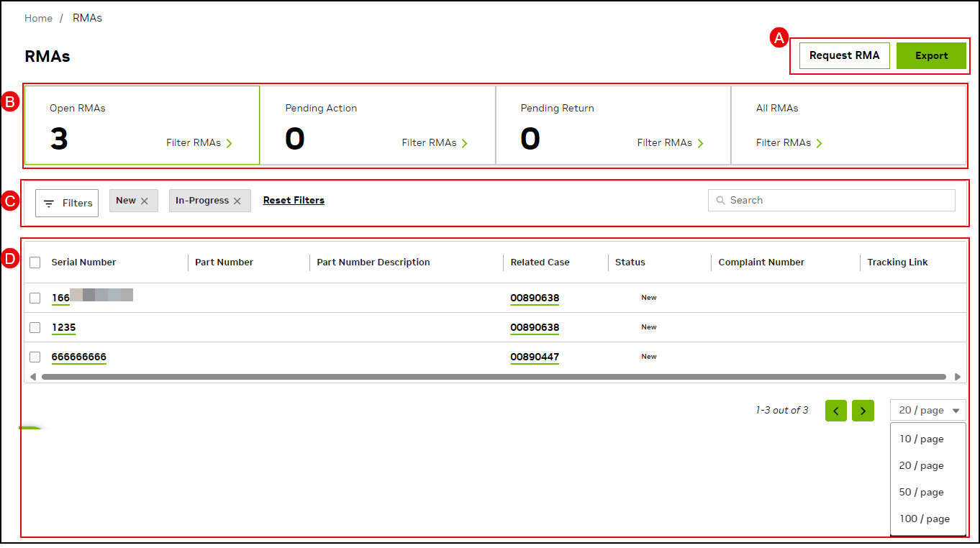
Task: Click Part Number Description column header
Action: point(373,262)
